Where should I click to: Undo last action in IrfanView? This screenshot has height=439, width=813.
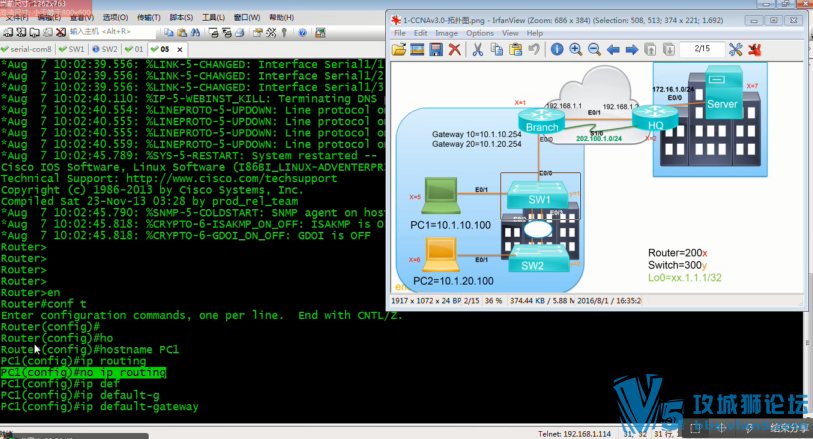pyautogui.click(x=534, y=50)
